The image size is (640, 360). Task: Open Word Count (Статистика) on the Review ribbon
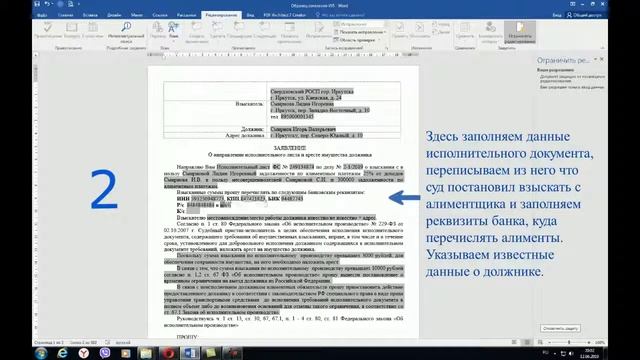93,31
